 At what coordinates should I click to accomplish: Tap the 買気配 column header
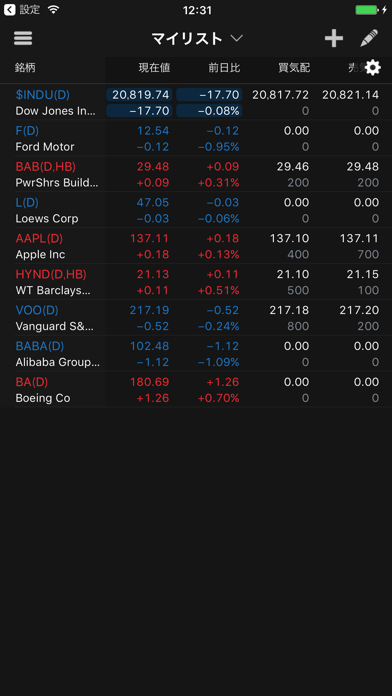tap(294, 68)
